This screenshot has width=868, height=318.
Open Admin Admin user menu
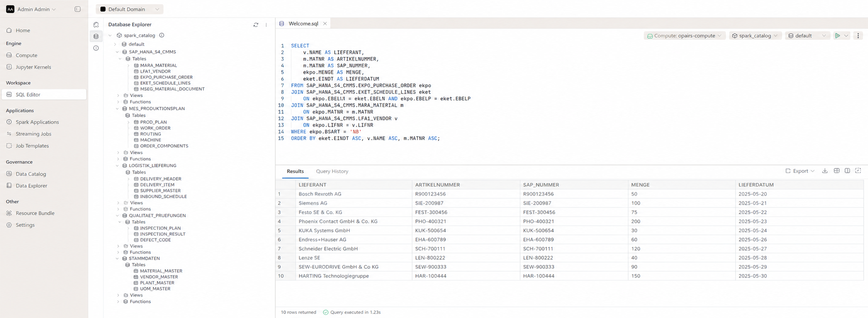31,9
